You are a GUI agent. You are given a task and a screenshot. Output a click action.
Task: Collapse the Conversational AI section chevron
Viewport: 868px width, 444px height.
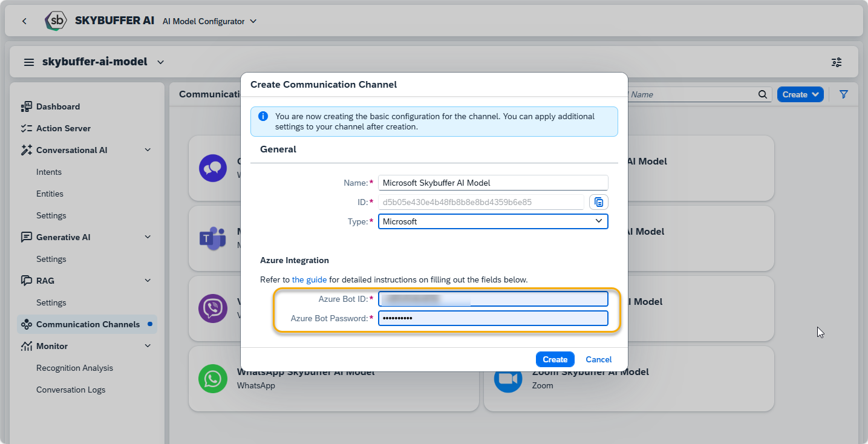click(148, 150)
